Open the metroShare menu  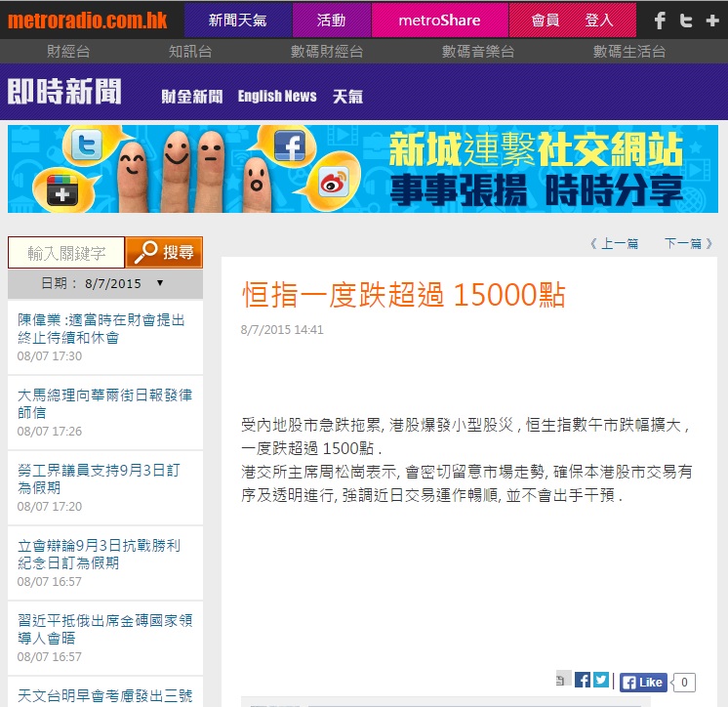[440, 20]
